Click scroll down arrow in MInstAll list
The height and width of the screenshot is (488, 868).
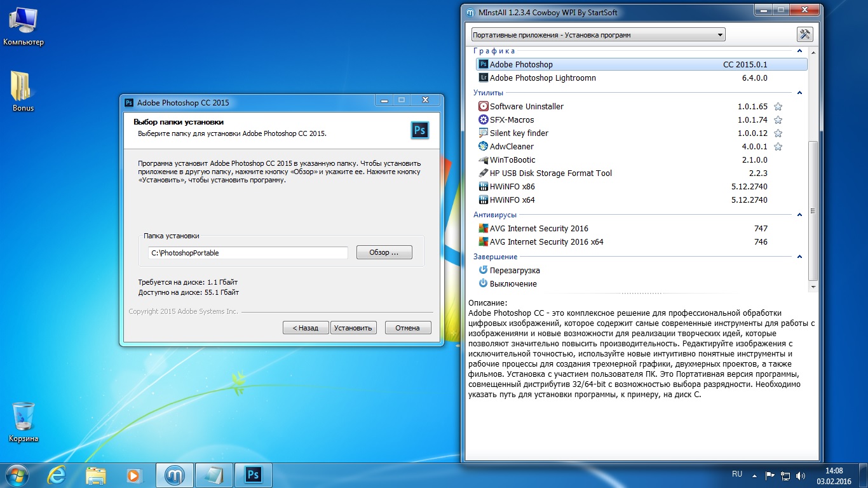813,287
